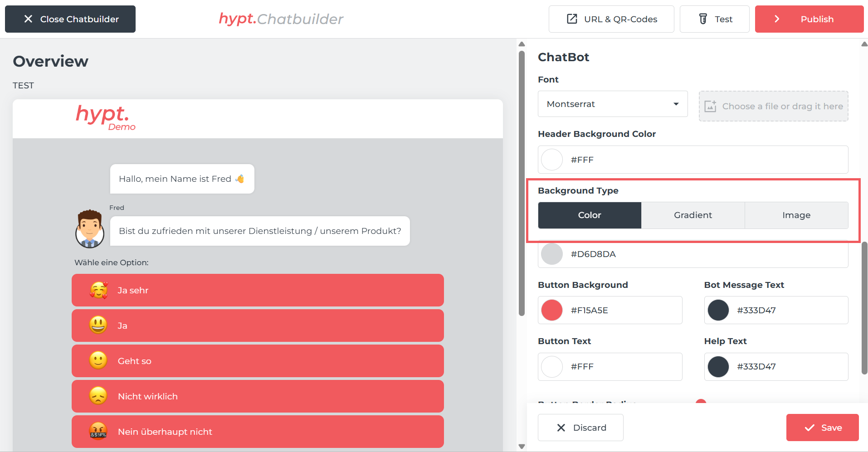Click the Header Background #FFF text field

(x=693, y=160)
